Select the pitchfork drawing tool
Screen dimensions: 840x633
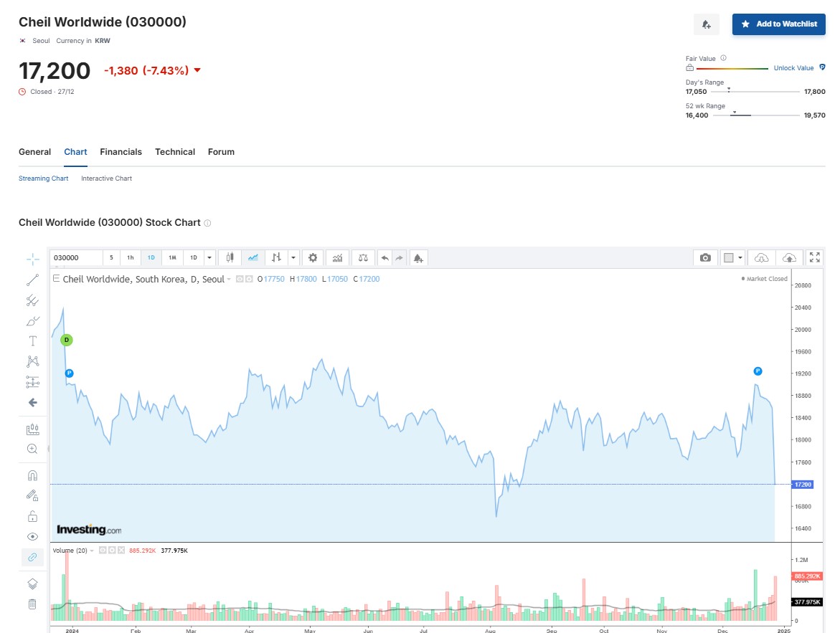point(33,300)
